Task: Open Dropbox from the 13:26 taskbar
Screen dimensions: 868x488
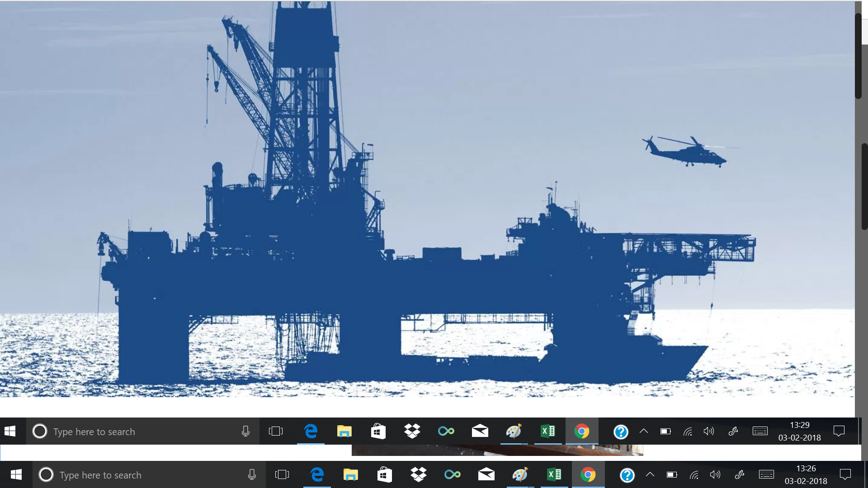Action: (x=419, y=474)
